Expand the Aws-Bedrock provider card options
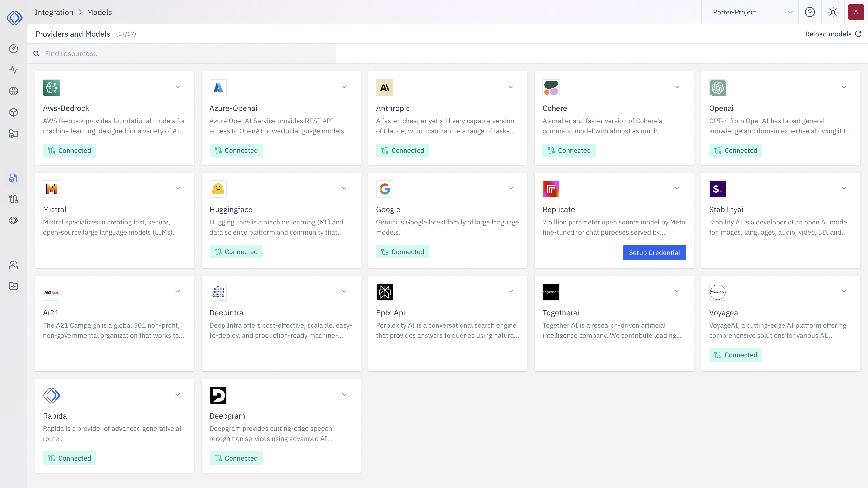Image resolution: width=868 pixels, height=488 pixels. [x=178, y=87]
